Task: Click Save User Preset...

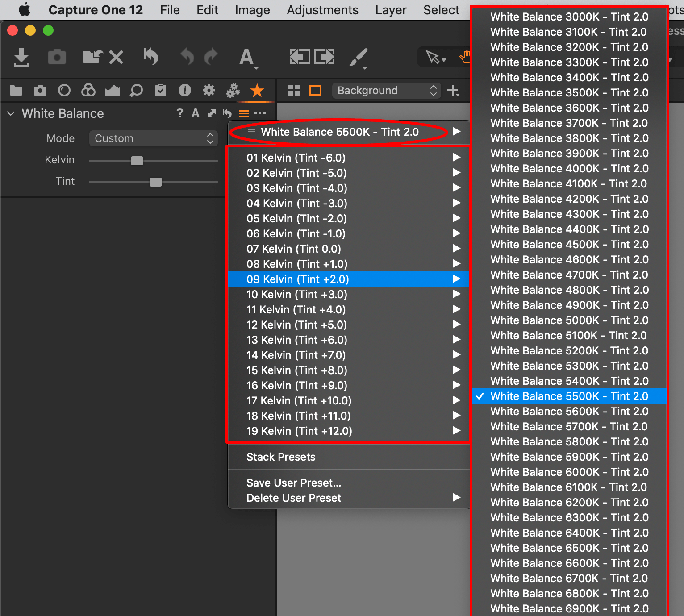Action: (x=348, y=483)
